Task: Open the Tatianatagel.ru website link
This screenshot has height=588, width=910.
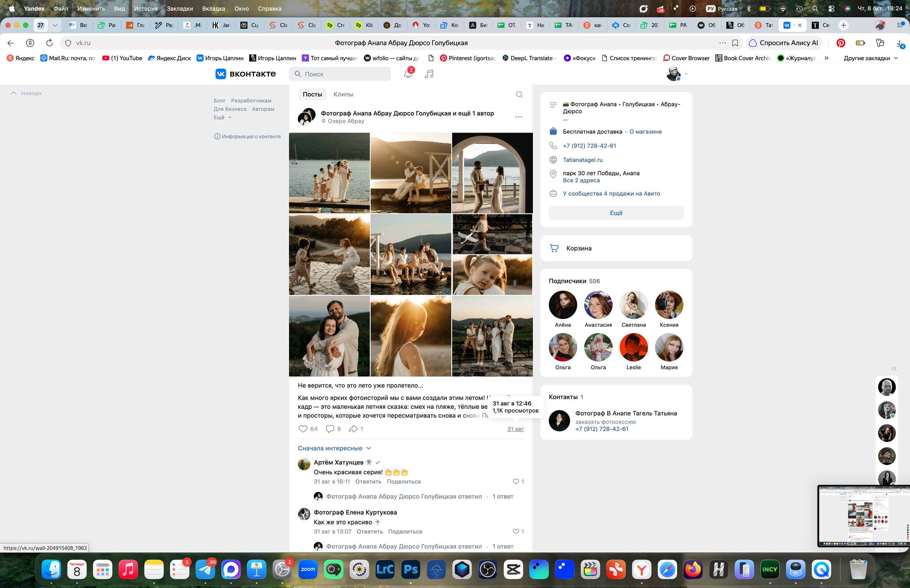Action: point(583,160)
